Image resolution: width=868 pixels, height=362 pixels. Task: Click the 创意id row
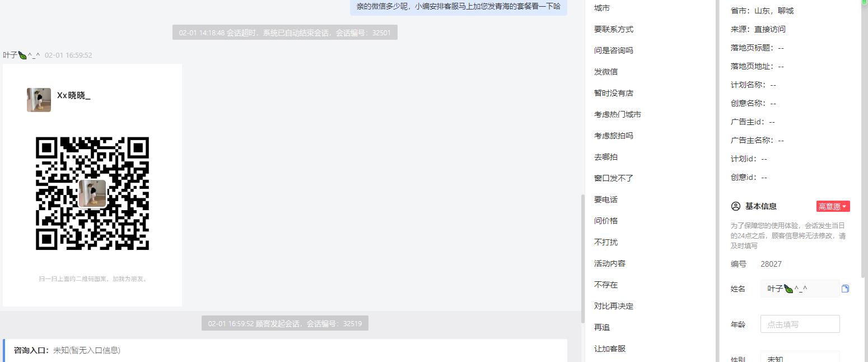(749, 177)
